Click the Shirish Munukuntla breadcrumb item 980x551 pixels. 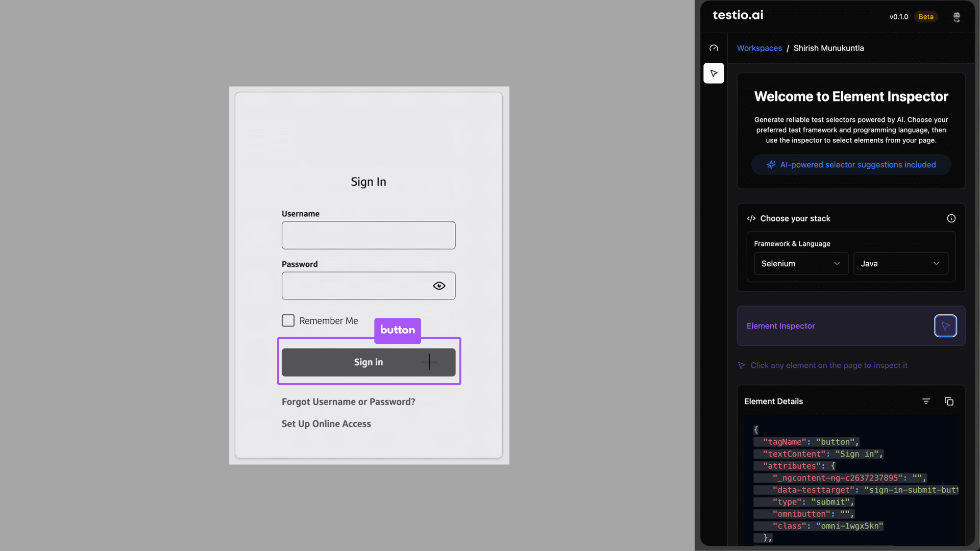828,48
